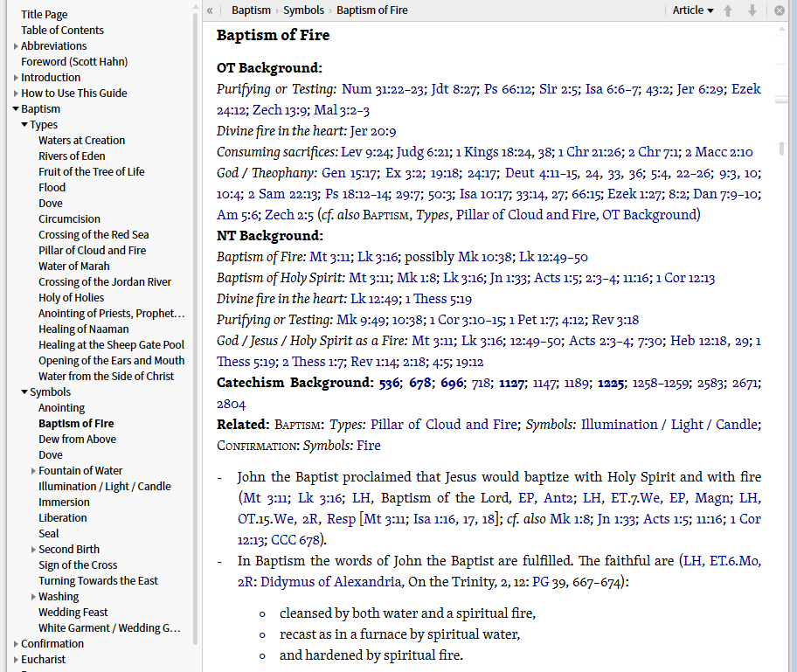Select Circumcision entry
Image resolution: width=797 pixels, height=672 pixels.
coord(69,219)
